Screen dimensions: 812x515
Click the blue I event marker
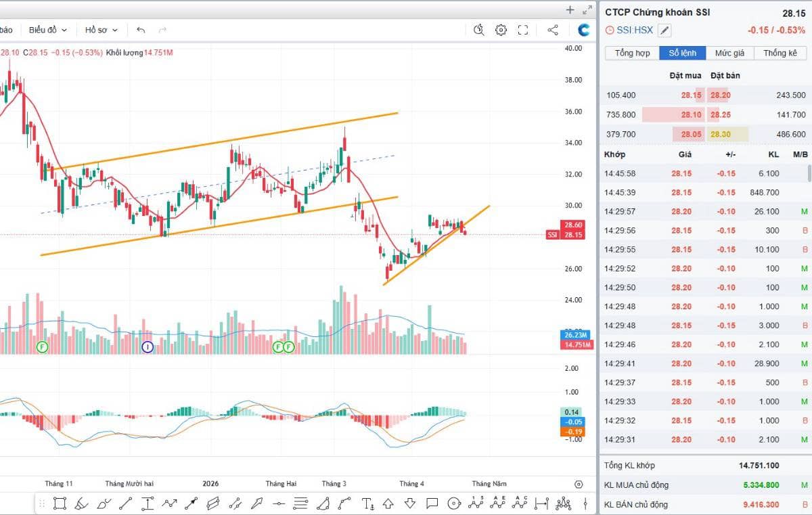(x=148, y=347)
